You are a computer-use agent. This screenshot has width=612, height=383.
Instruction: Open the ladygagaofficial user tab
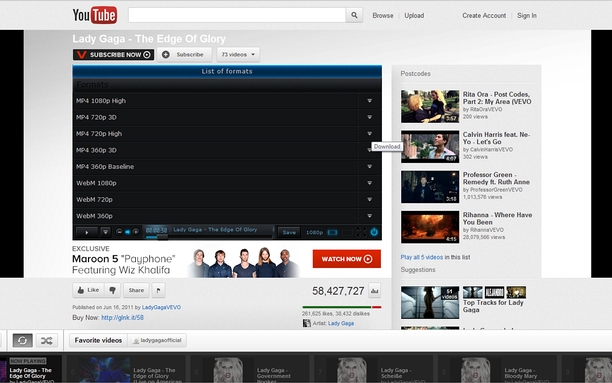tap(157, 340)
